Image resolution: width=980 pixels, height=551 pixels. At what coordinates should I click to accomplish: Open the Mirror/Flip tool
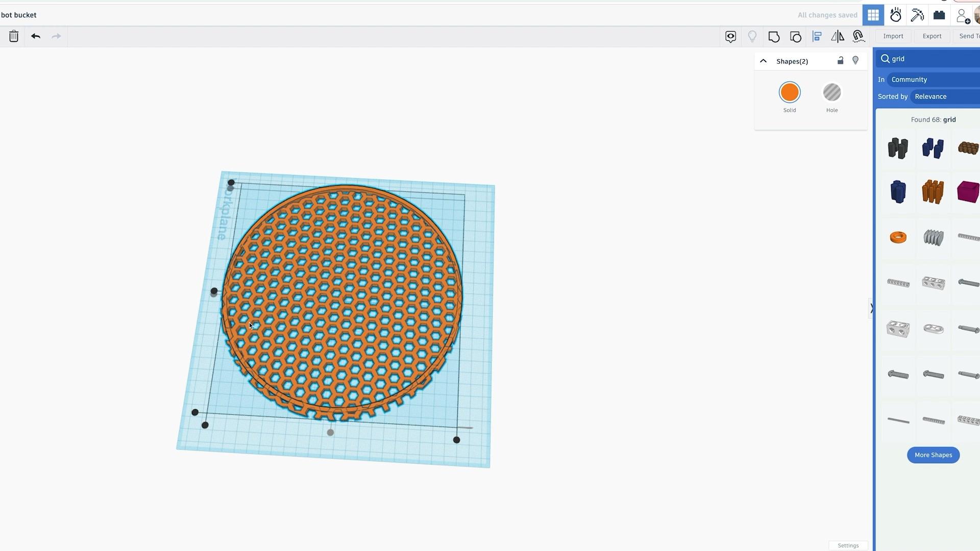[838, 36]
